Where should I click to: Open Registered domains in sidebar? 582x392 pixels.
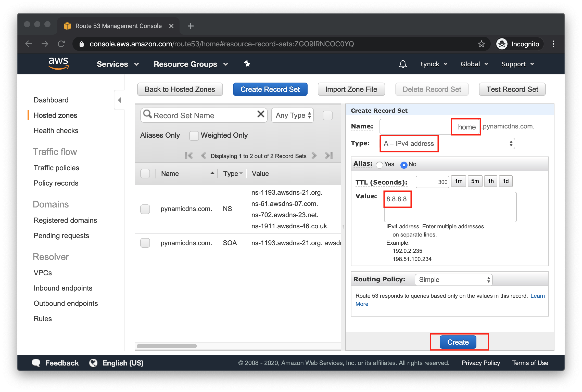coord(65,220)
